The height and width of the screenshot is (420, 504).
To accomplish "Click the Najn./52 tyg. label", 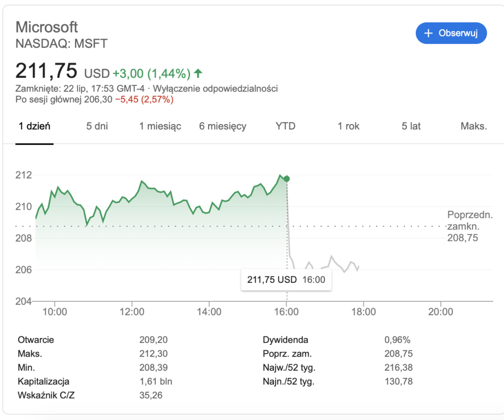I will click(x=288, y=381).
